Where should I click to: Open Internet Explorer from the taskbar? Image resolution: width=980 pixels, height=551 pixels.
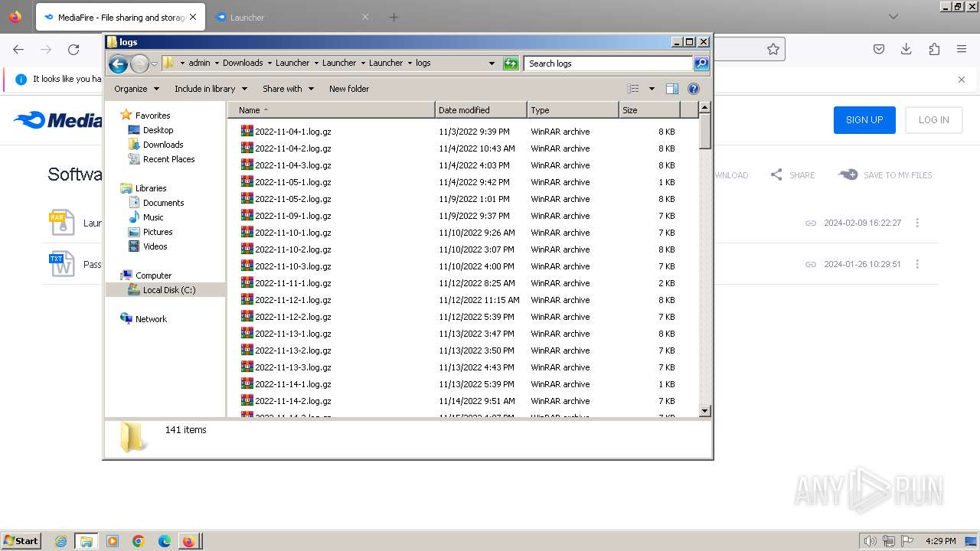60,541
